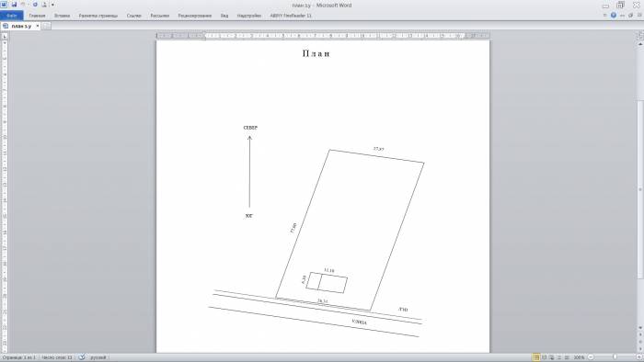Click the zoom out minus button

(591, 357)
